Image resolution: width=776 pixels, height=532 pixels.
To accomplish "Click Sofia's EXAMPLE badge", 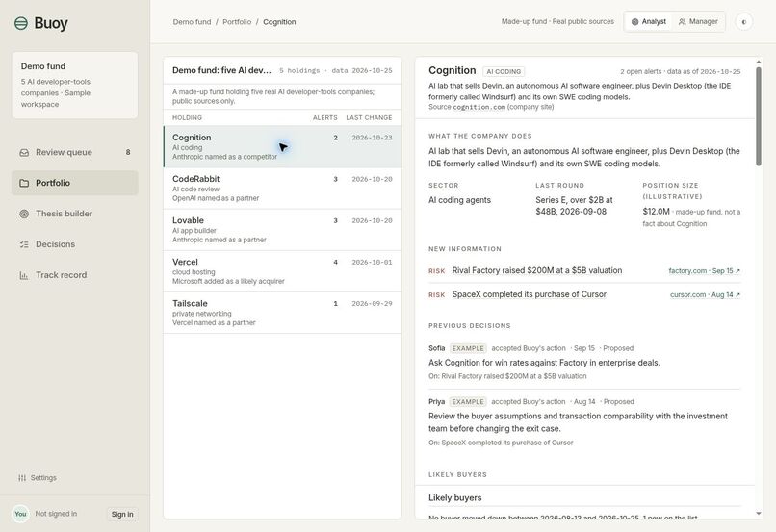I will point(468,348).
